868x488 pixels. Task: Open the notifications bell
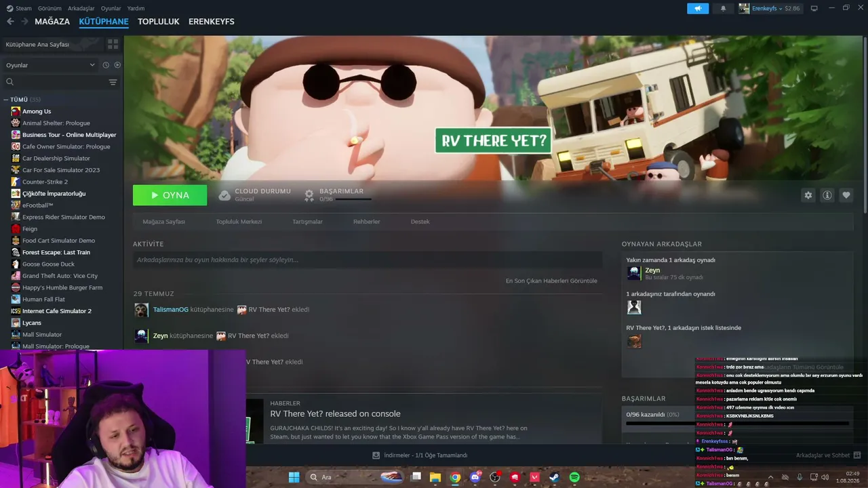pyautogui.click(x=723, y=8)
